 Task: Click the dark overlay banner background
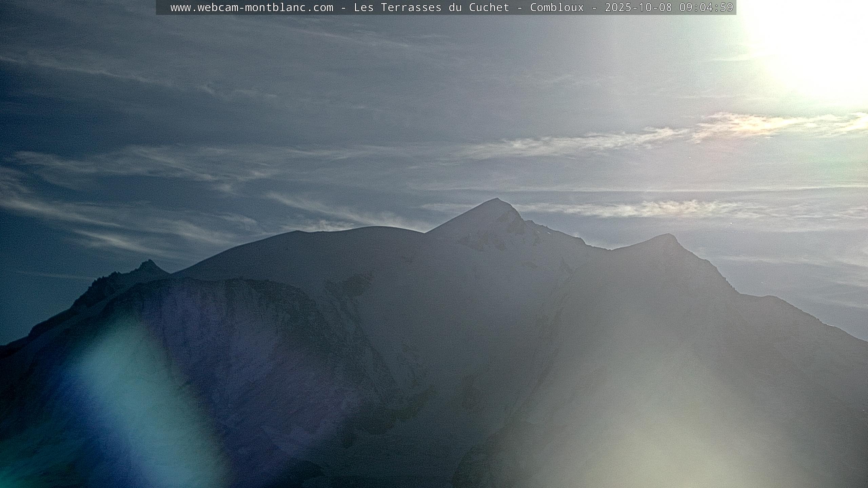tap(163, 7)
